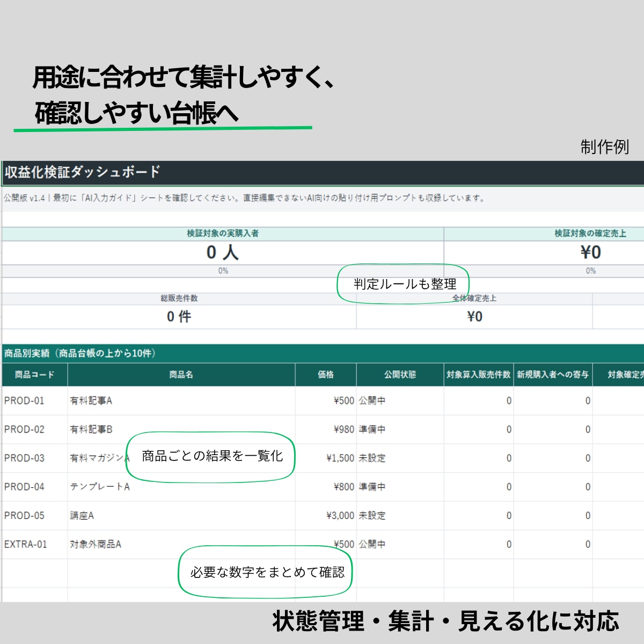This screenshot has width=644, height=644.
Task: Select PROD-02 対象算入販売件数 value 0
Action: (x=479, y=429)
